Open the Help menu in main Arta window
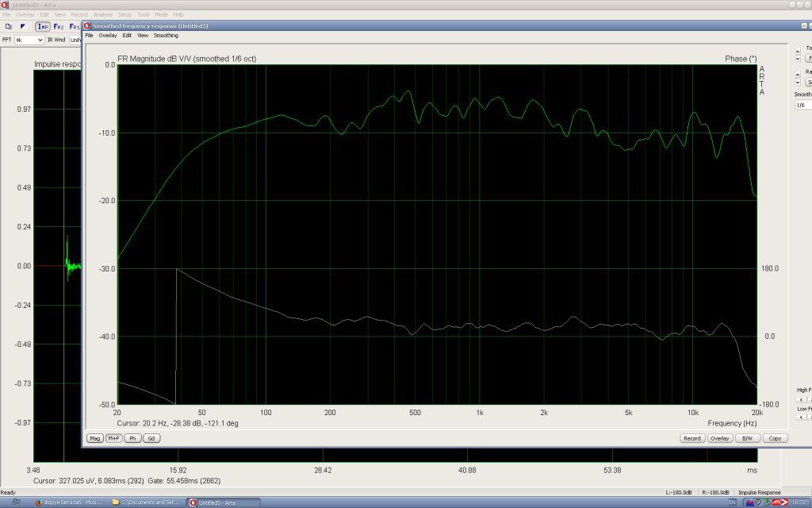This screenshot has height=508, width=812. tap(178, 14)
